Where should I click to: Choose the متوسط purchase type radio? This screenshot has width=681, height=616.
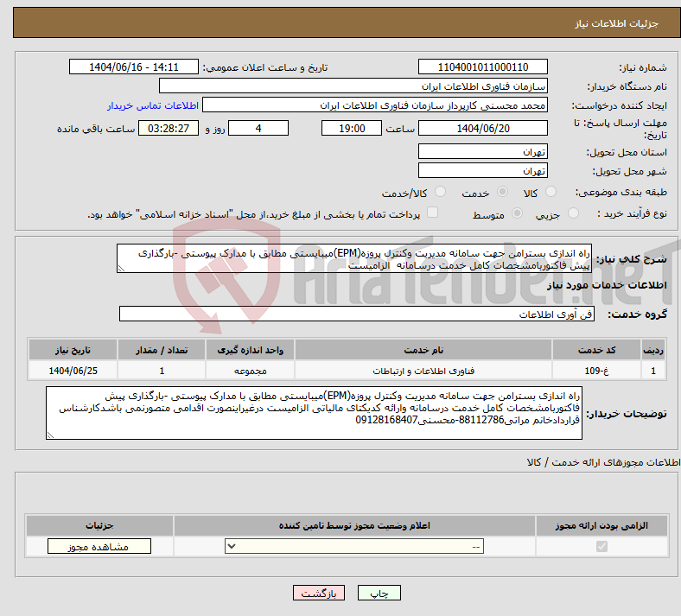click(517, 213)
